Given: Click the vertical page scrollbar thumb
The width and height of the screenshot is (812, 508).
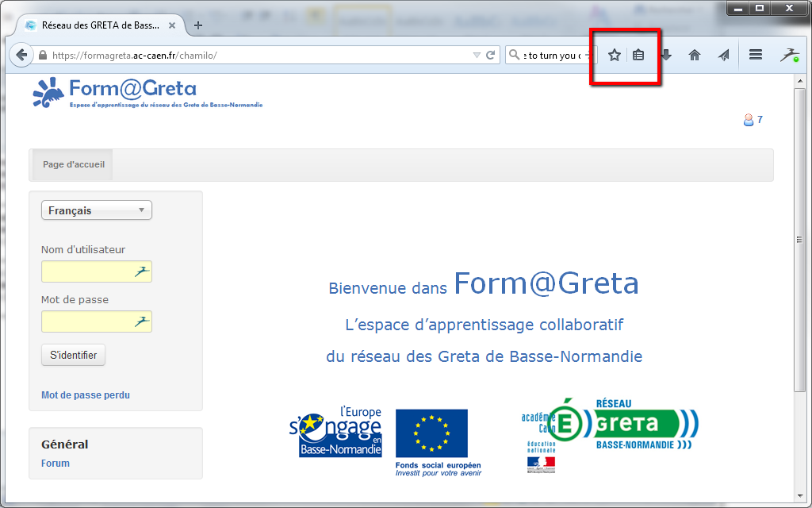Looking at the screenshot, I should [x=799, y=240].
